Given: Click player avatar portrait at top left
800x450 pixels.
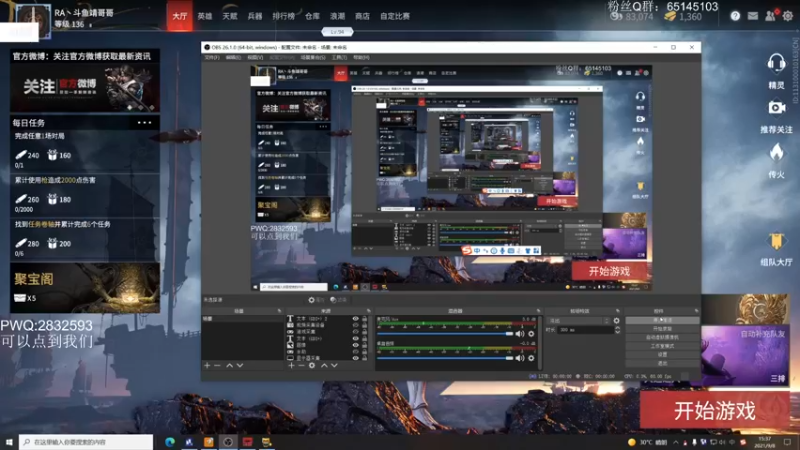Looking at the screenshot, I should click(x=33, y=20).
